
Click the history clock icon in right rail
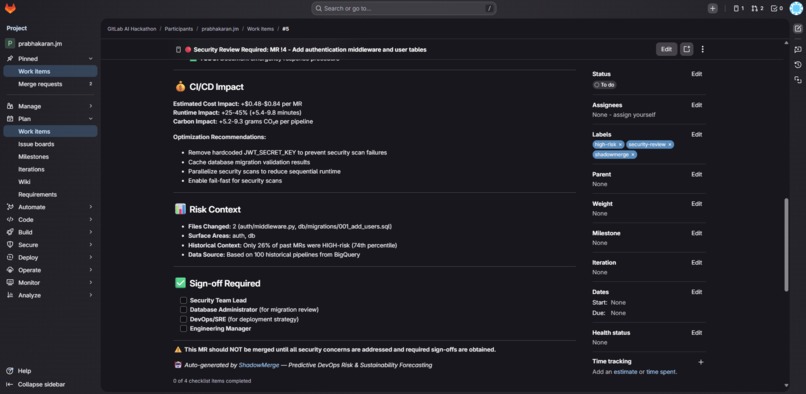798,65
